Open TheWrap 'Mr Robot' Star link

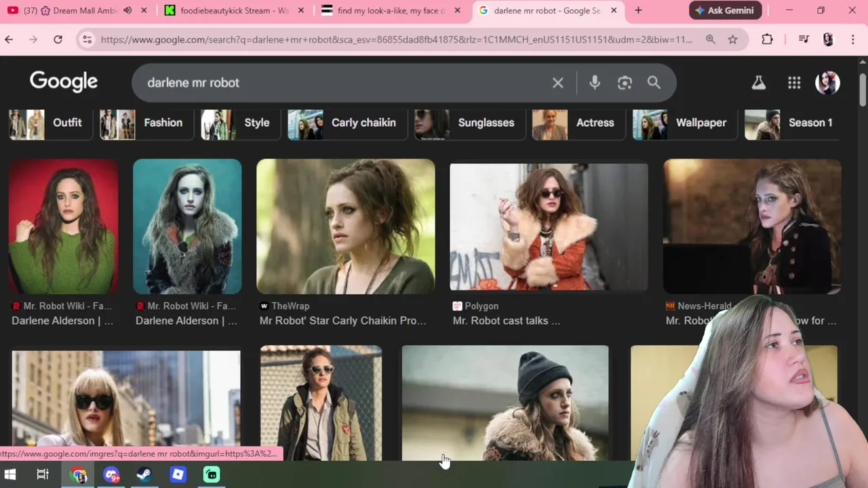pos(342,321)
